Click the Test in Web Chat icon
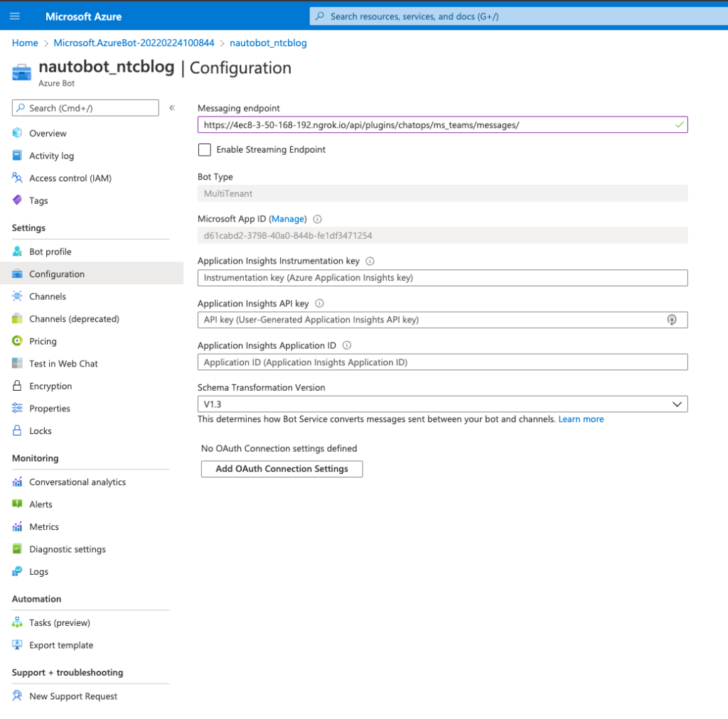Screen dimensions: 728x719 tap(17, 363)
